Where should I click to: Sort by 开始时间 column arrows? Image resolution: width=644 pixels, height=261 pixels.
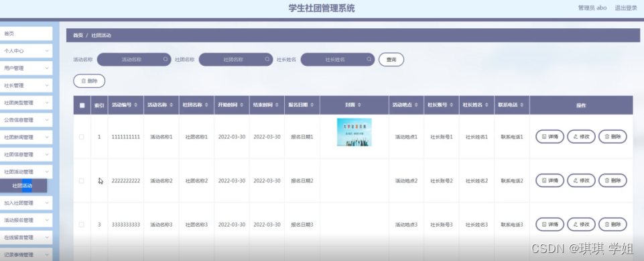241,105
